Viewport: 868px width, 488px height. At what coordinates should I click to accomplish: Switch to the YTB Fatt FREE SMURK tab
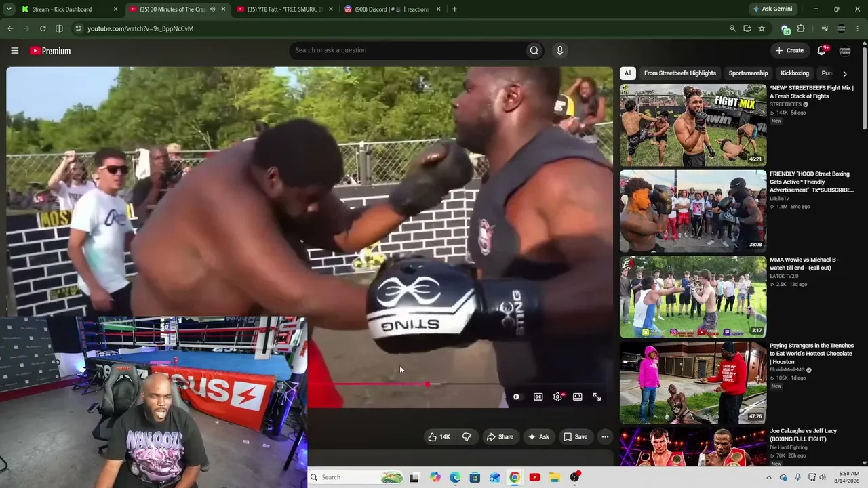pos(284,9)
